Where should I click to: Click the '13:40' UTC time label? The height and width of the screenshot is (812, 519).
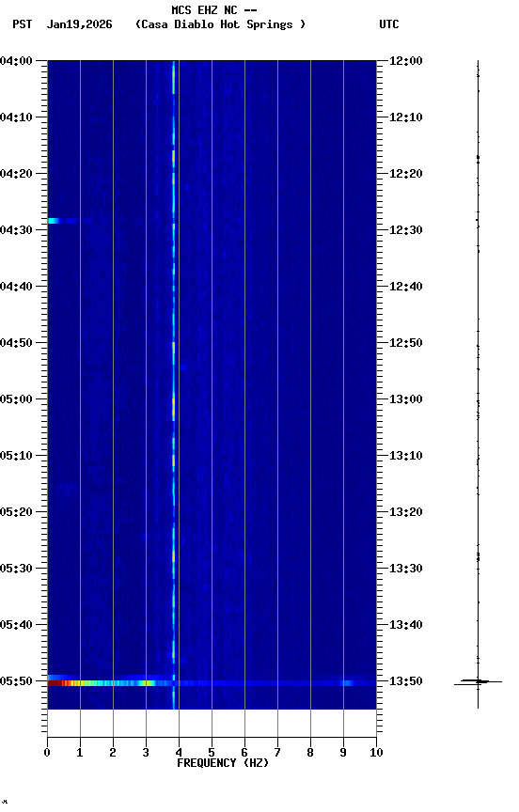click(x=406, y=625)
